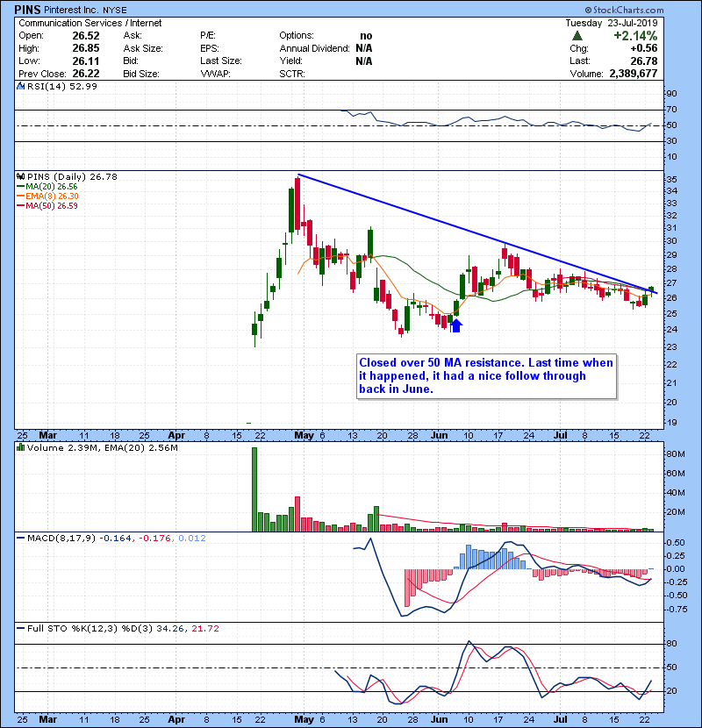Click the 'Annual Dividend:' label

click(x=314, y=48)
